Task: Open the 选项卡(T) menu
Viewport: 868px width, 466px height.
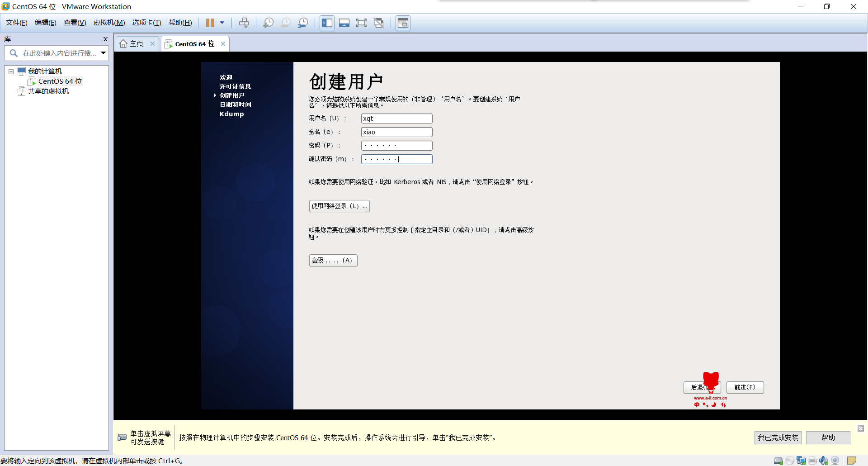Action: tap(146, 23)
